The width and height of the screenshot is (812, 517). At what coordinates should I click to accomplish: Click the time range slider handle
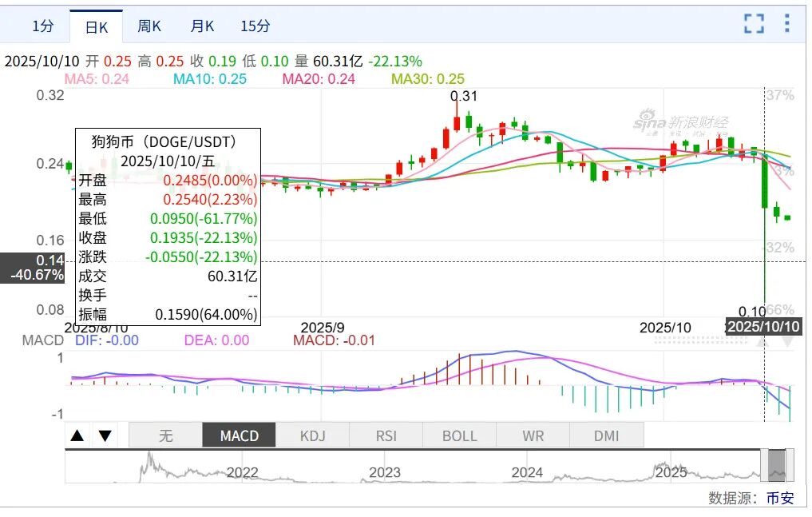[777, 465]
